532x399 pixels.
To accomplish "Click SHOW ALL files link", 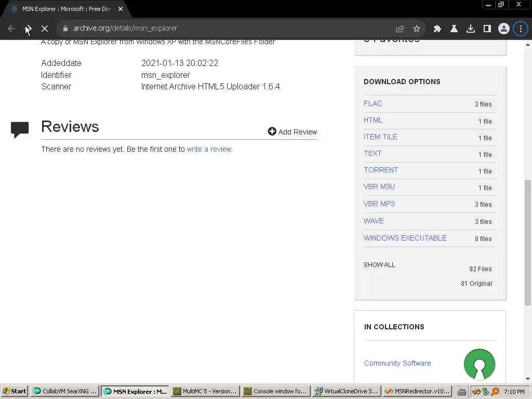I will click(x=379, y=265).
